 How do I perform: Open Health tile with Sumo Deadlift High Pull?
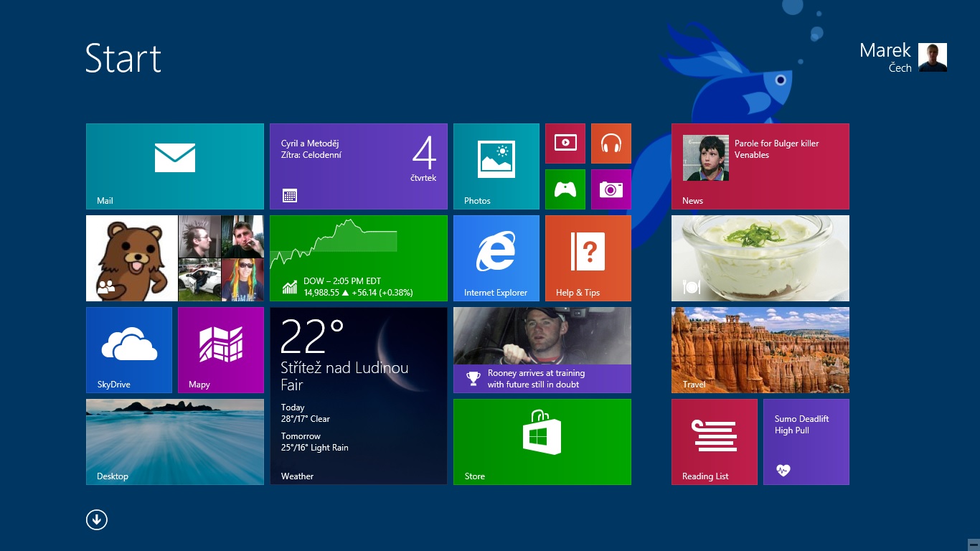(806, 442)
